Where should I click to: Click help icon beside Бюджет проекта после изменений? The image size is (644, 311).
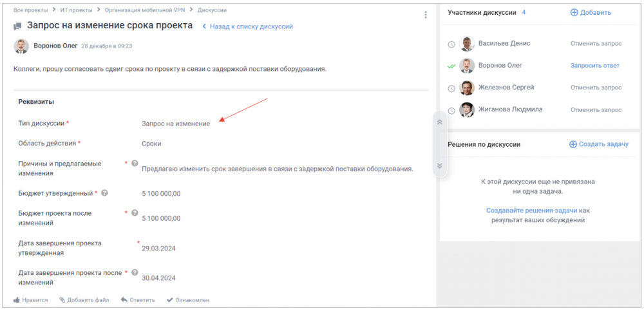(135, 212)
